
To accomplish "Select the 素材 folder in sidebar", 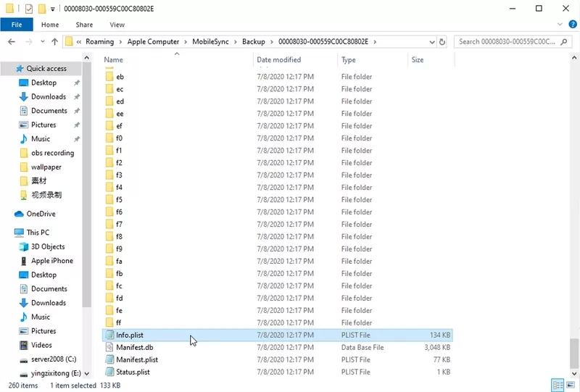I will click(33, 181).
